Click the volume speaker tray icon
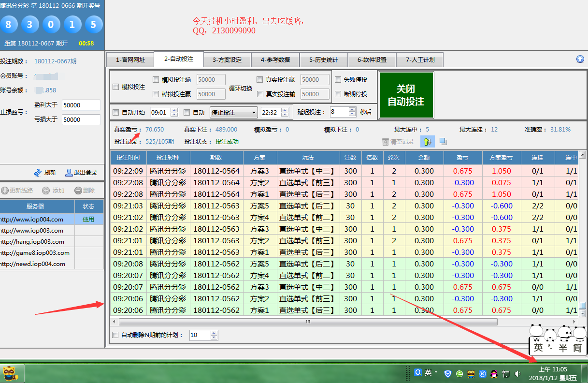Image resolution: width=588 pixels, height=383 pixels. point(518,373)
